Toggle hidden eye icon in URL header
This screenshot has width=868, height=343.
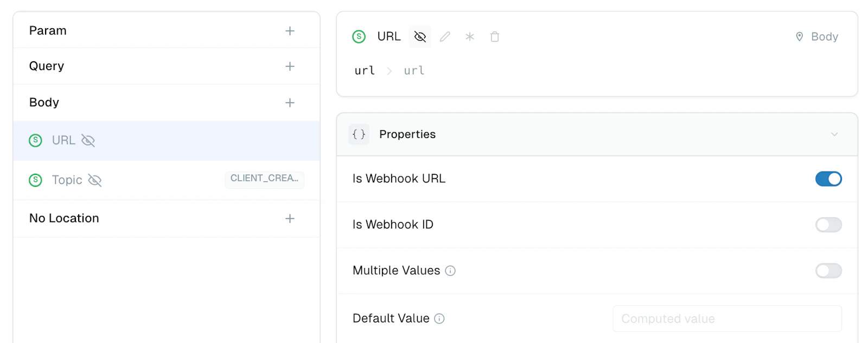[420, 37]
